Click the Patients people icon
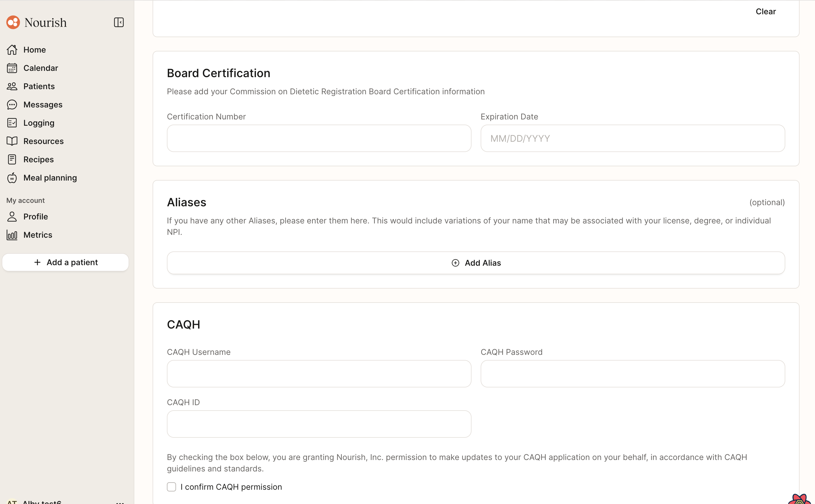Screen dimensions: 815x504 pos(12,86)
